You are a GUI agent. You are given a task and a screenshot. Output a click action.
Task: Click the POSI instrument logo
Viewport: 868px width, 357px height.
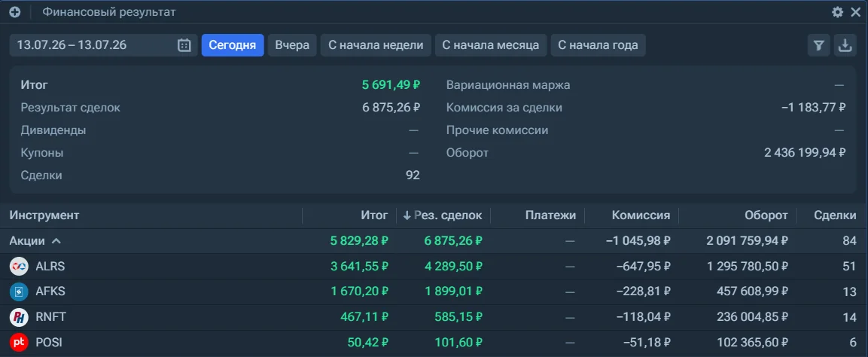[19, 343]
